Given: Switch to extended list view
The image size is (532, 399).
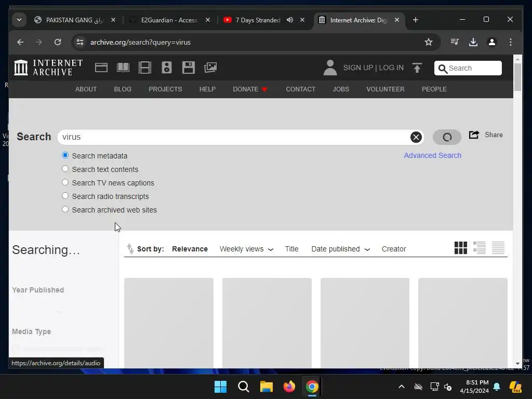Looking at the screenshot, I should (x=480, y=248).
